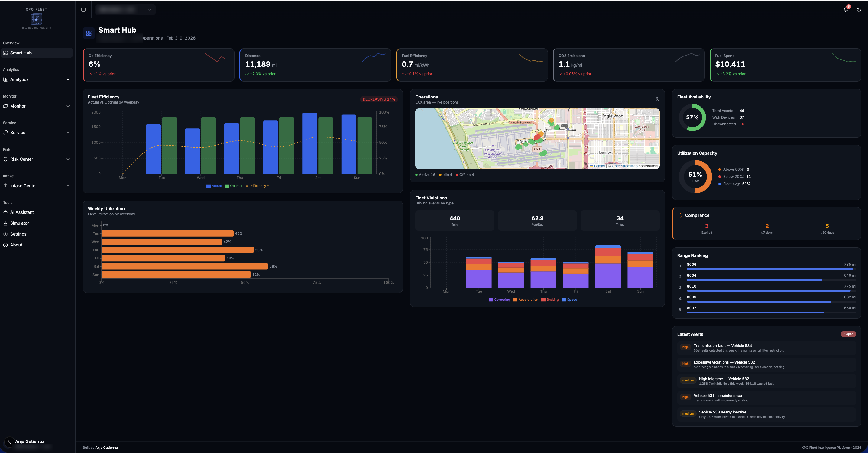Click the About info icon
The width and height of the screenshot is (868, 453).
pyautogui.click(x=5, y=245)
